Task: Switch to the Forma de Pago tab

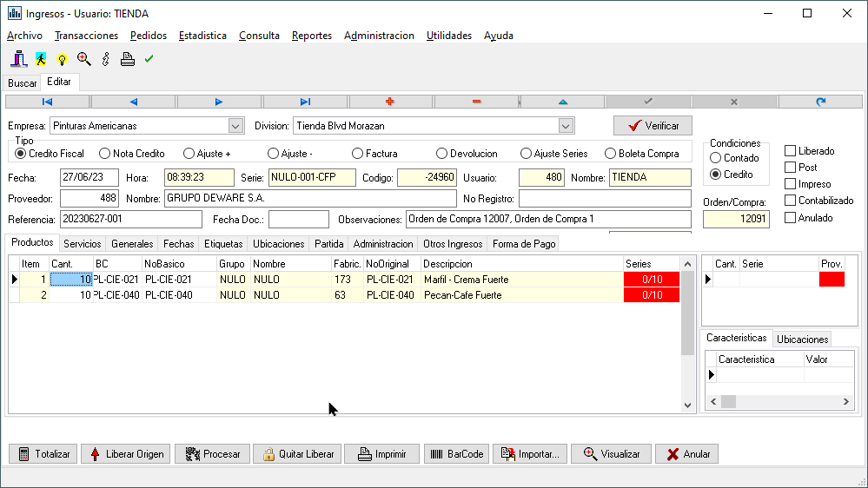Action: (524, 244)
